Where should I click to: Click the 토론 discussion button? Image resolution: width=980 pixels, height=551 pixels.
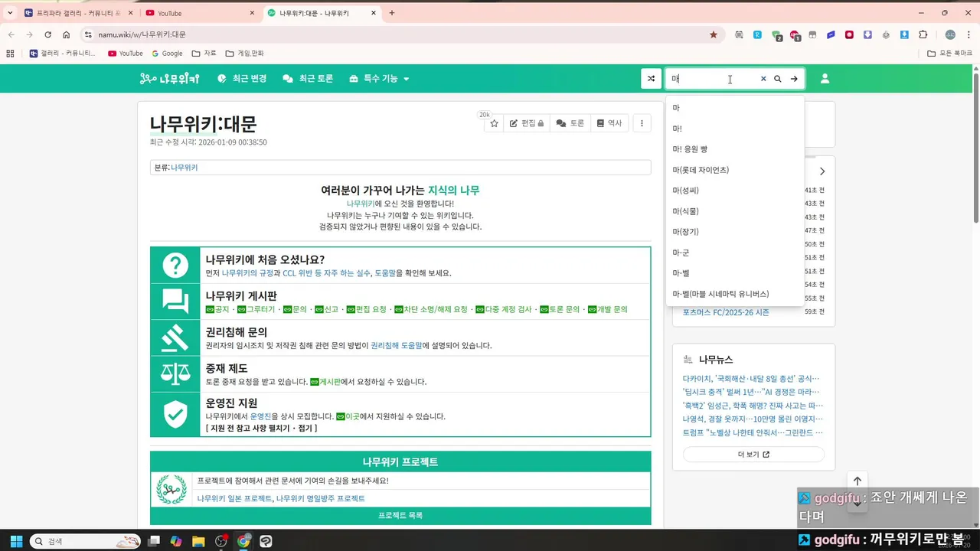tap(570, 123)
